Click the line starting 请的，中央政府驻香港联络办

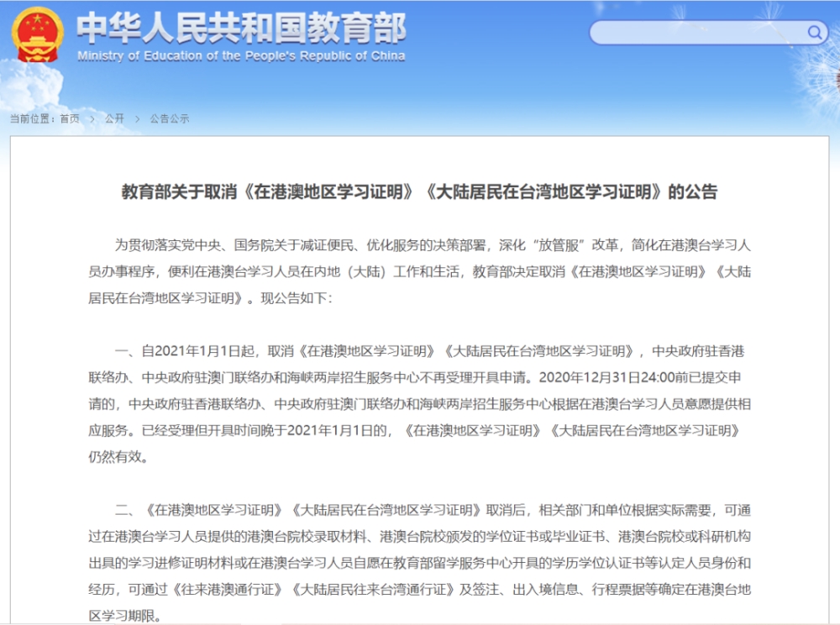click(x=419, y=404)
